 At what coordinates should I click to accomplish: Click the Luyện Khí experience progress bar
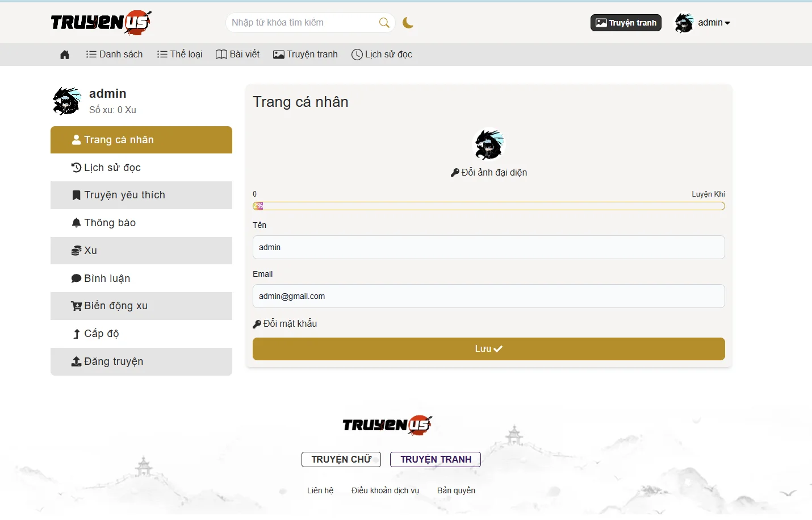(488, 206)
